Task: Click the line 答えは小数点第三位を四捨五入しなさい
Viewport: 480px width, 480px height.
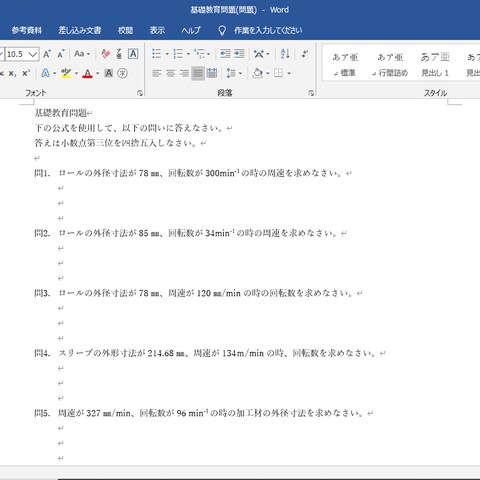Action: click(117, 143)
